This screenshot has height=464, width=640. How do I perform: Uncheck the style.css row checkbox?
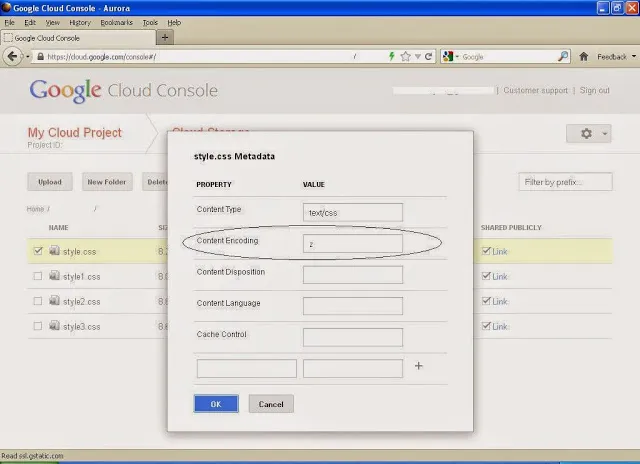coord(38,251)
